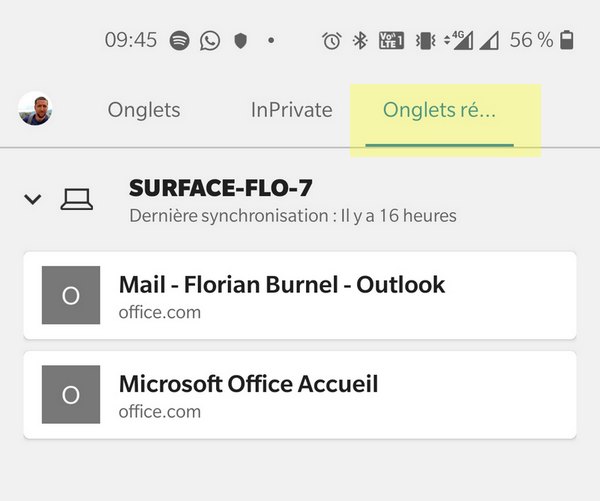Open the InPrivate tab
The image size is (600, 501).
(x=291, y=110)
